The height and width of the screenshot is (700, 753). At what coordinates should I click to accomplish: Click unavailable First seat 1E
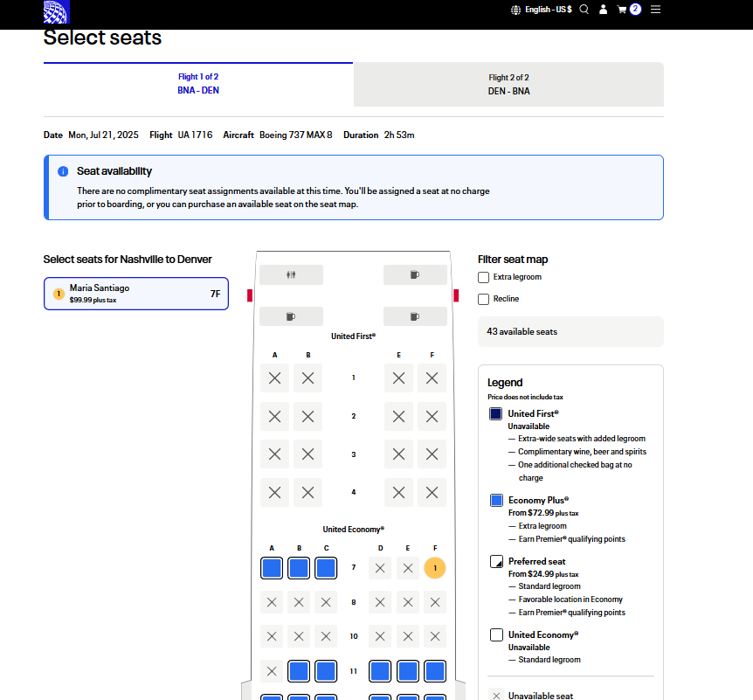pos(398,378)
